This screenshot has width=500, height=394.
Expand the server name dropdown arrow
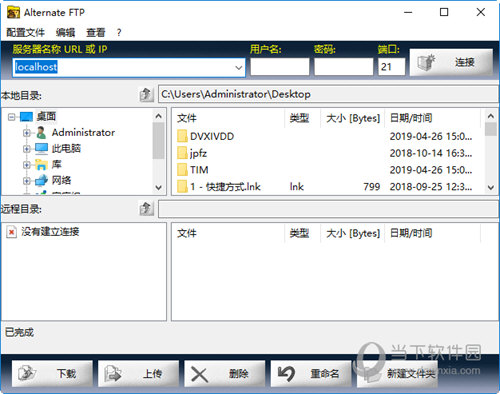239,68
